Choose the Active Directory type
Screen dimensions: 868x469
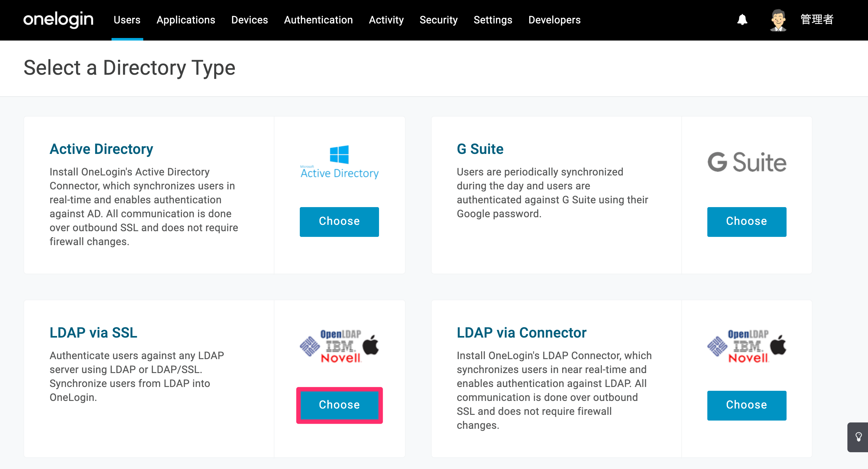coord(339,222)
